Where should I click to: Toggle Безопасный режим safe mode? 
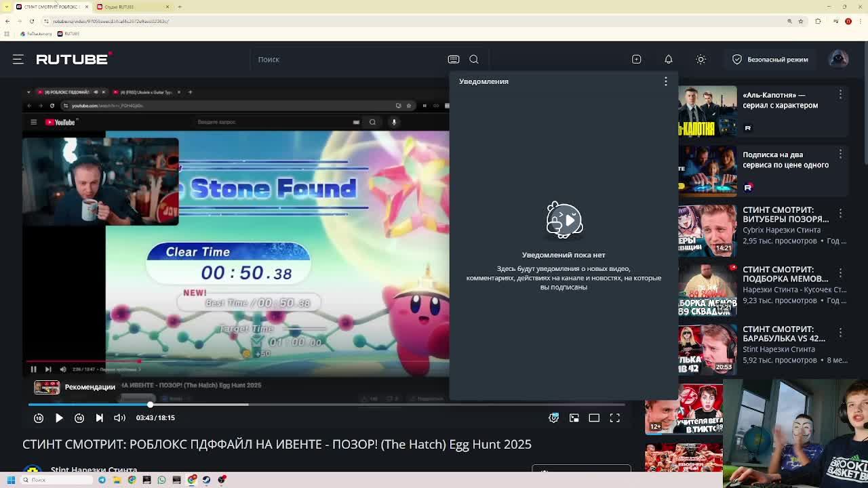pos(770,60)
